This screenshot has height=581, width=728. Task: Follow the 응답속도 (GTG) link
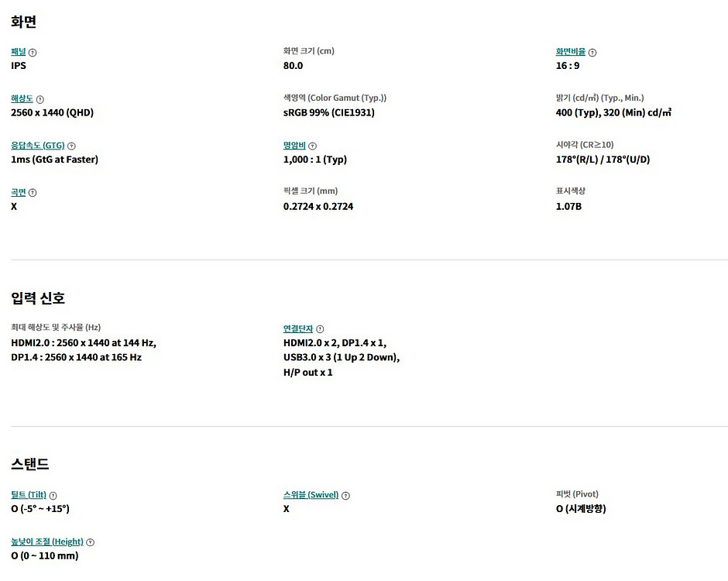(38, 146)
